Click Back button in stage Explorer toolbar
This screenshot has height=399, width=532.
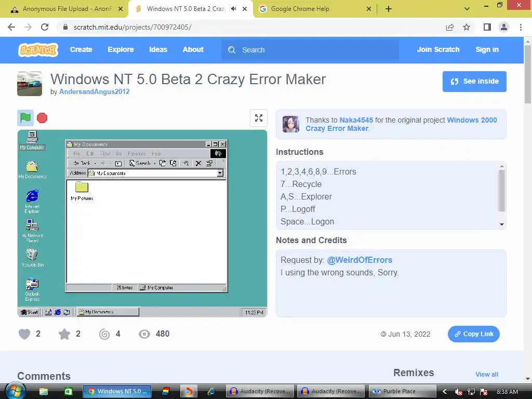82,163
